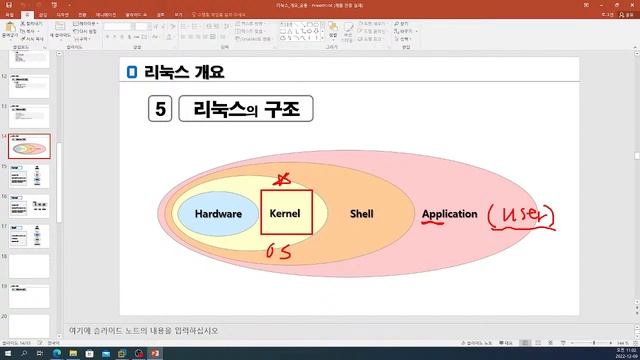Open the Layout dropdown in the Slides group

coord(85,24)
